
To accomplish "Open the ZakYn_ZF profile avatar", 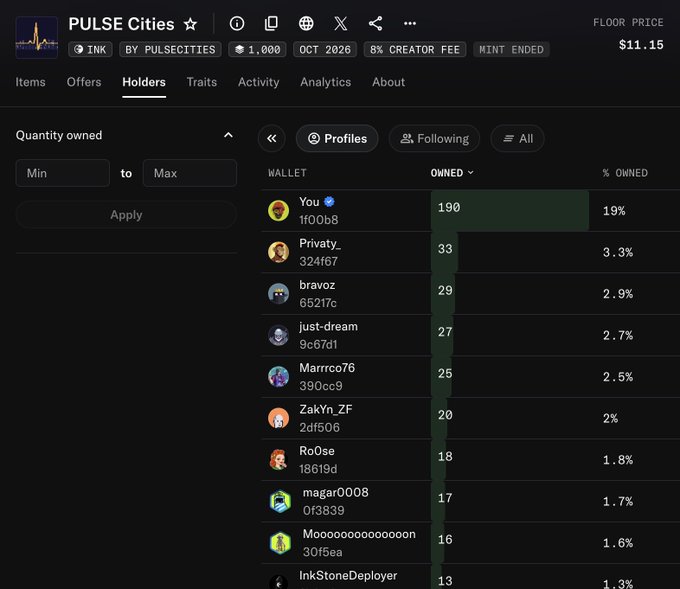I will tap(278, 418).
